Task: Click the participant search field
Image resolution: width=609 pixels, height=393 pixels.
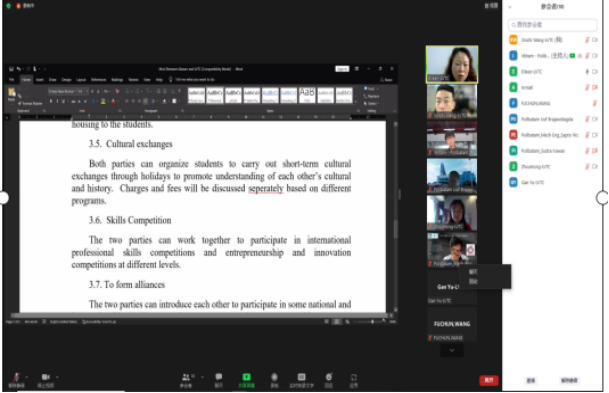Action: click(552, 24)
